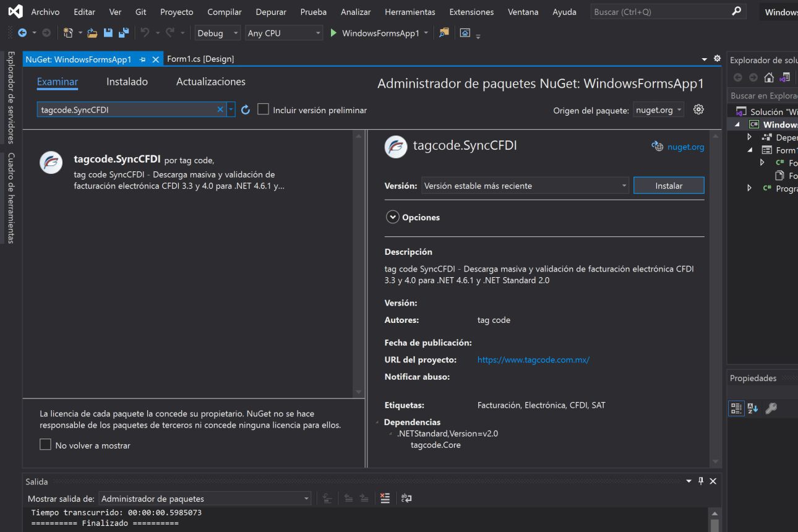Click the Find in Files toolbar icon

point(444,33)
